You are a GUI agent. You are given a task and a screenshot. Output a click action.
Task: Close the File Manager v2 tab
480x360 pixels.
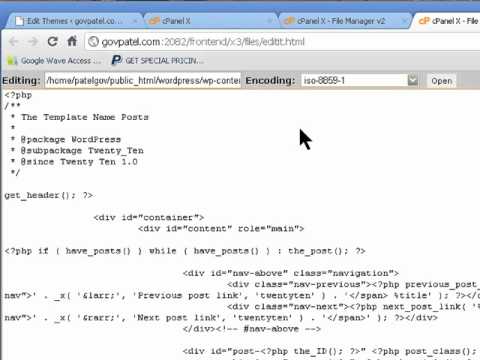[x=404, y=21]
